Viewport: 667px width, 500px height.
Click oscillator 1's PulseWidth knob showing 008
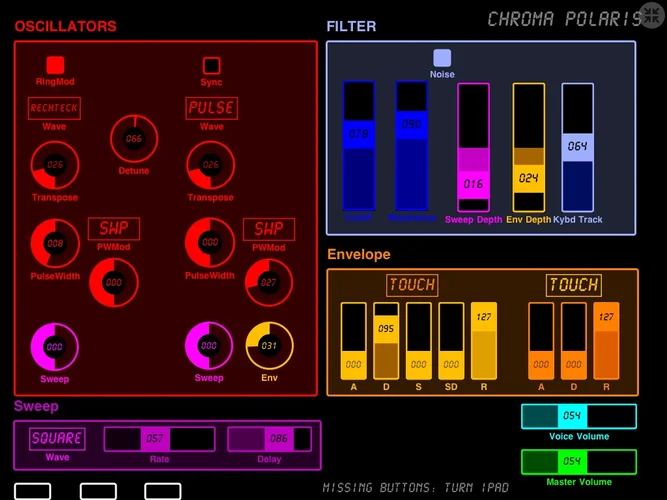pyautogui.click(x=55, y=243)
